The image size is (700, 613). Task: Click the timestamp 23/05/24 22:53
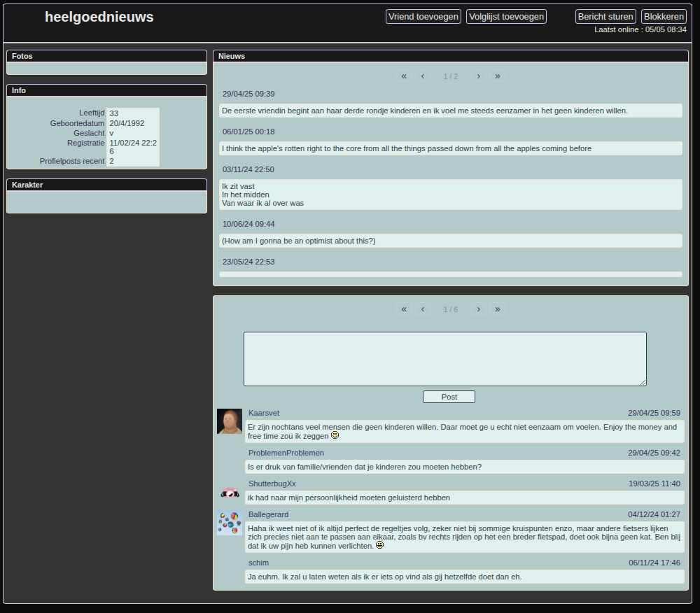tap(248, 262)
